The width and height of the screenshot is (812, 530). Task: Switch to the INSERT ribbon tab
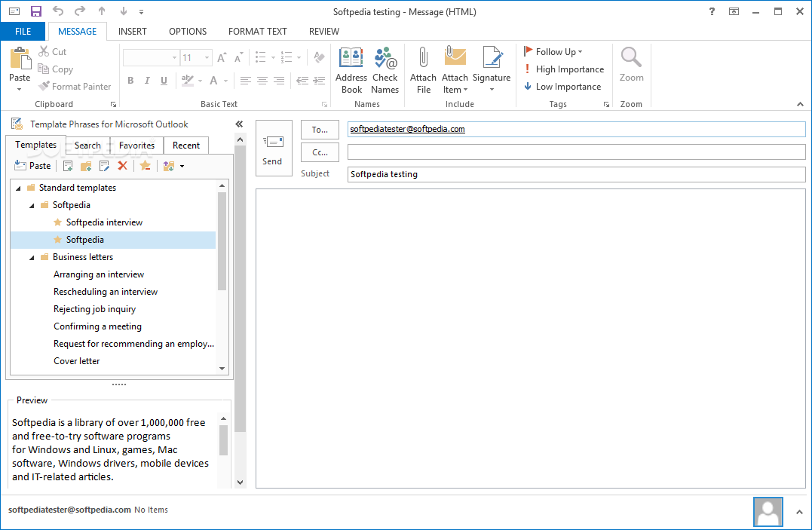(133, 31)
